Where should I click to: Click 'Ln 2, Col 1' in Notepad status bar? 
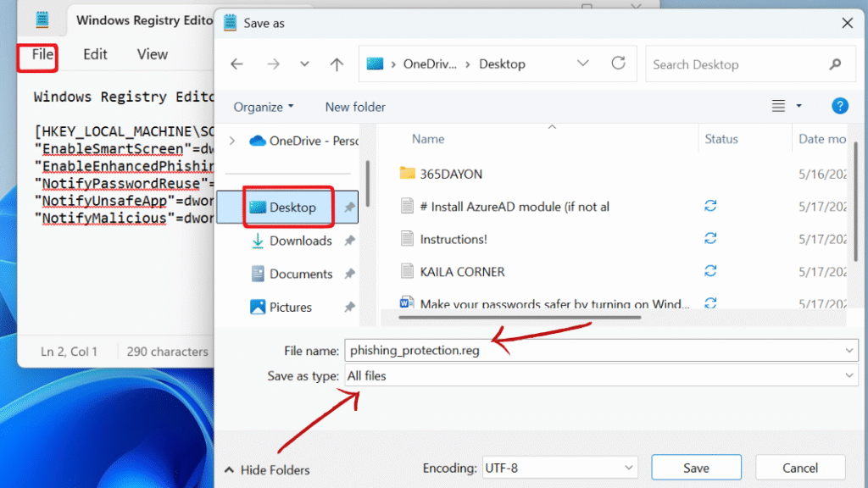pos(69,352)
